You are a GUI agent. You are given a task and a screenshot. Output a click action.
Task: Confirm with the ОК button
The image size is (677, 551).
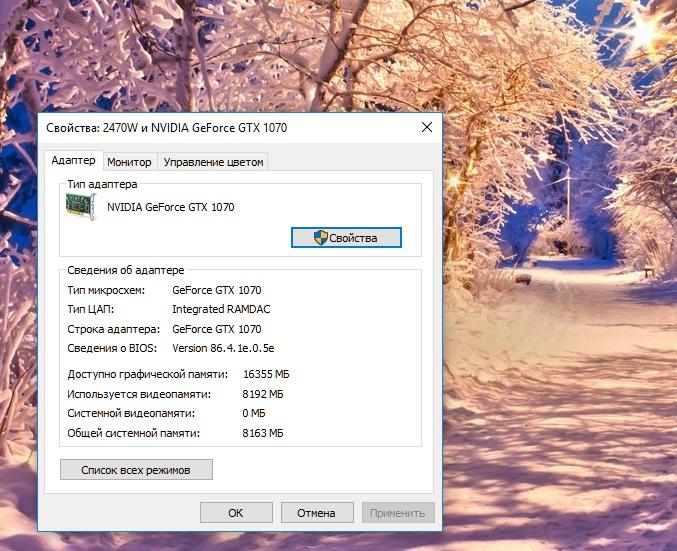[236, 513]
